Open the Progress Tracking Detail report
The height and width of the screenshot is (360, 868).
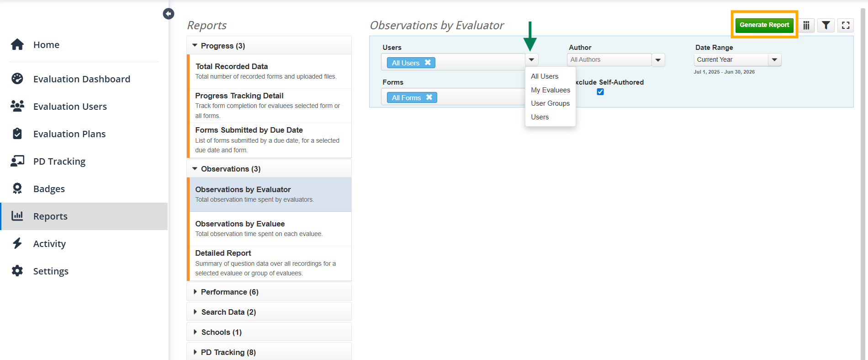(x=270, y=106)
